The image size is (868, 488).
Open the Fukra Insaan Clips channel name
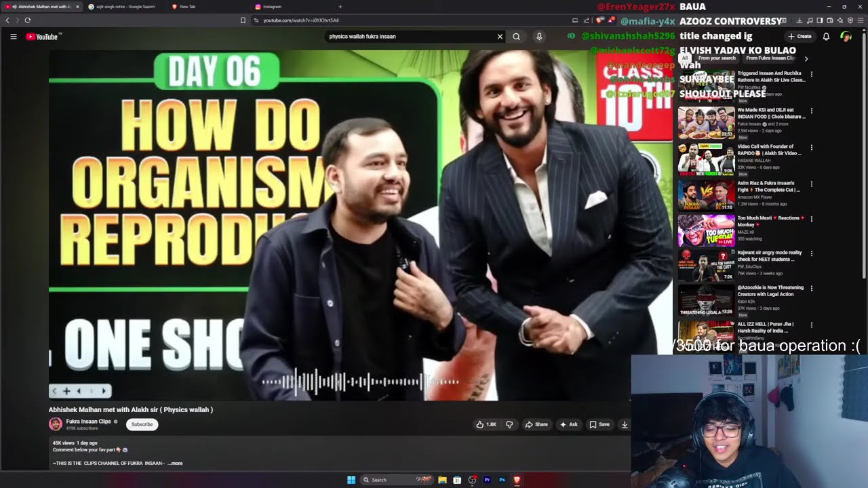pyautogui.click(x=88, y=422)
